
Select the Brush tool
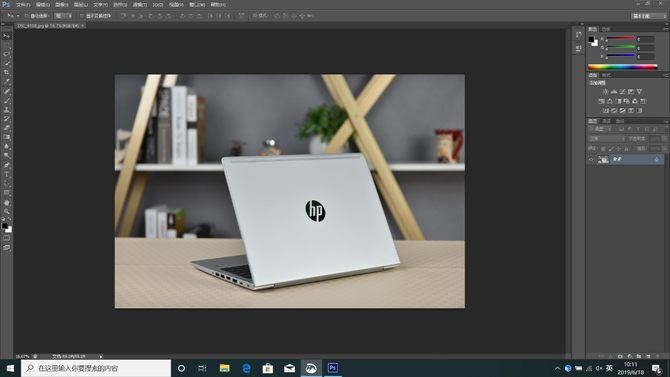click(6, 100)
